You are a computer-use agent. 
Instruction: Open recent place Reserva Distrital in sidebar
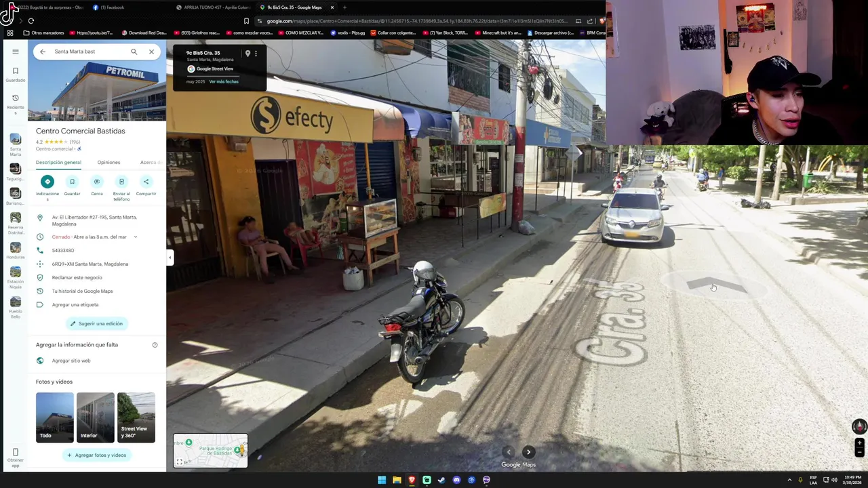pyautogui.click(x=15, y=224)
